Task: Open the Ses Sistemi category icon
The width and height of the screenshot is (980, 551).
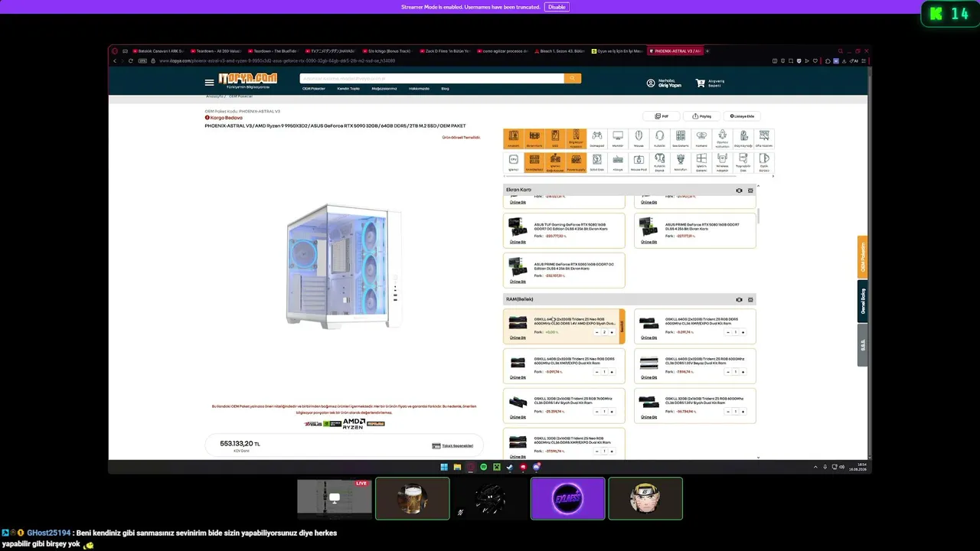Action: (681, 139)
